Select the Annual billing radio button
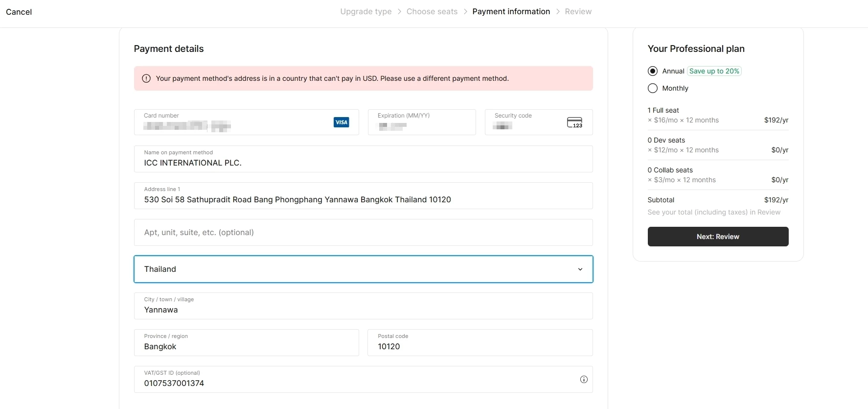Image resolution: width=868 pixels, height=409 pixels. [x=653, y=71]
